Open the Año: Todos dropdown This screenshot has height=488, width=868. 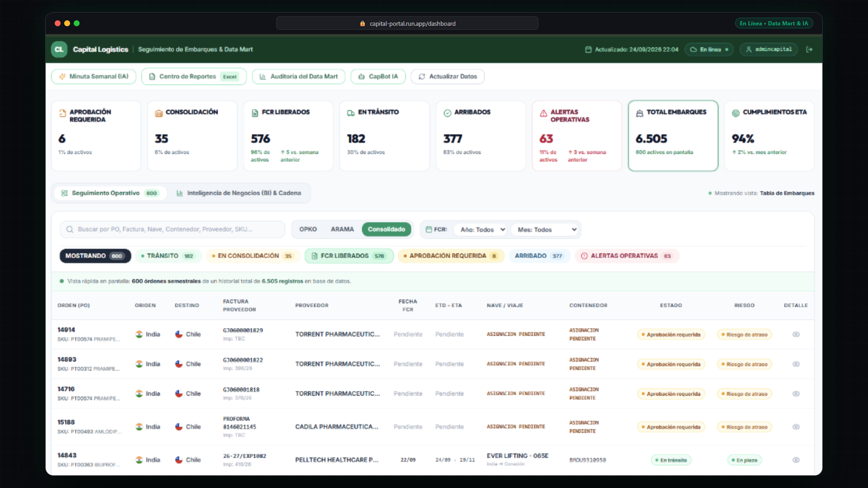481,230
